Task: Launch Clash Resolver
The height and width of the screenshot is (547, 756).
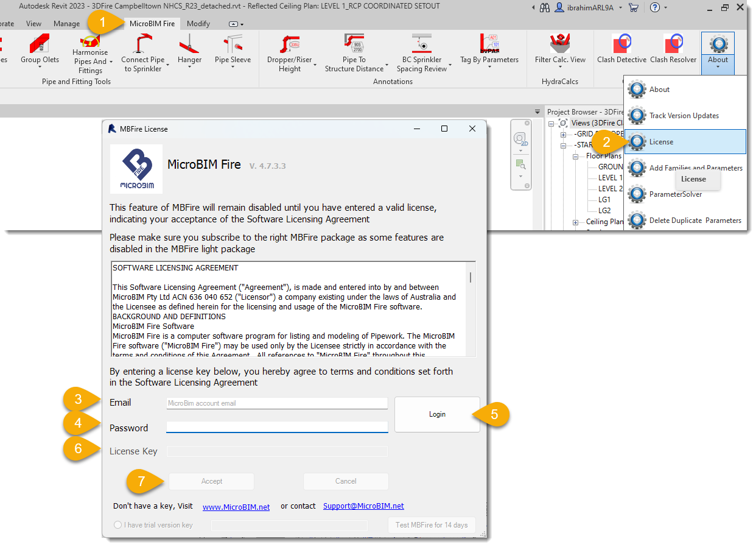Action: 673,49
